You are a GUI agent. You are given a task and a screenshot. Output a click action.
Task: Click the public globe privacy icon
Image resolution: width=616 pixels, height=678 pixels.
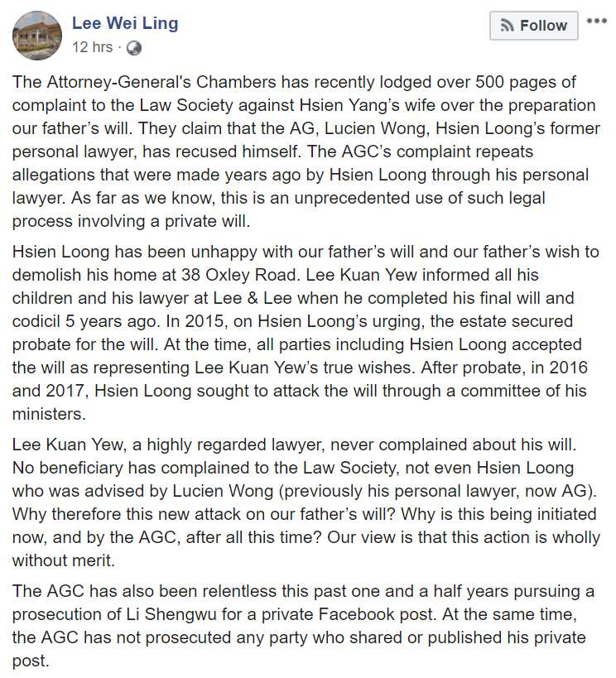point(134,48)
